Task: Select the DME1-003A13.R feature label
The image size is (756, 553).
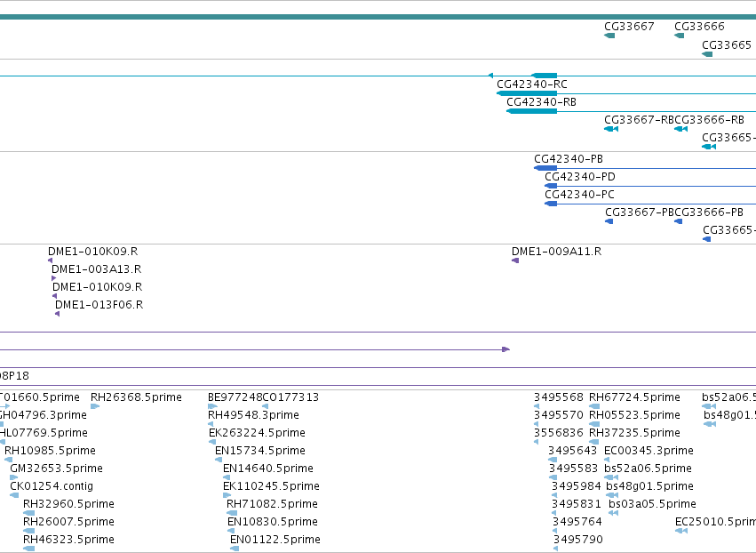Action: 97,269
